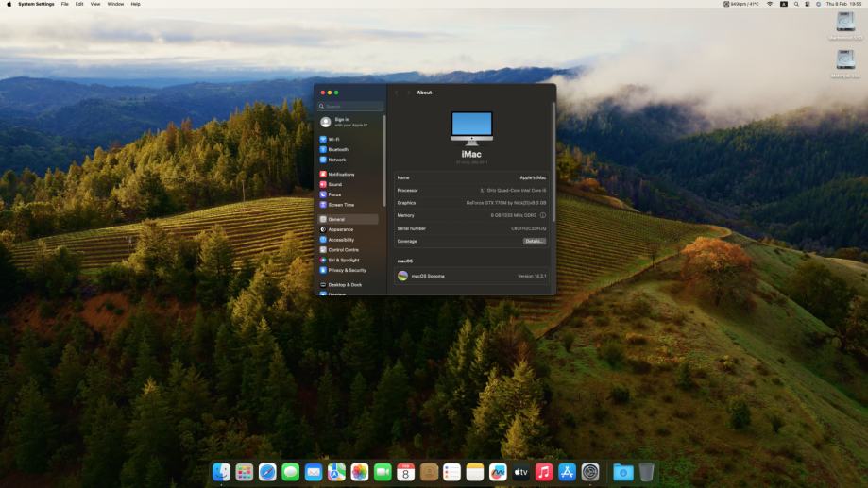
Task: Click the memory info icon
Action: coord(543,215)
